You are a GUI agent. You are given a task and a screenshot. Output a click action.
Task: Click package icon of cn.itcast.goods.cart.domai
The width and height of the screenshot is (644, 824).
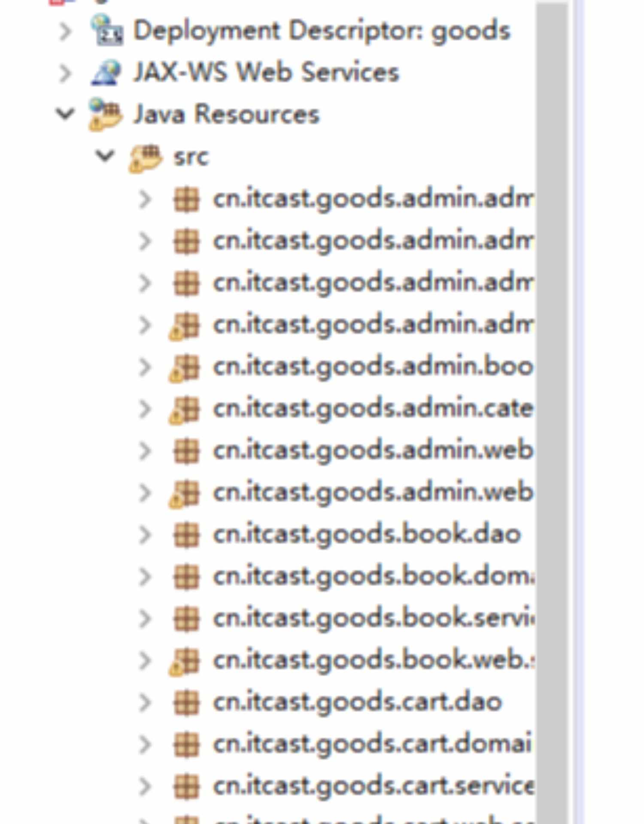point(187,745)
